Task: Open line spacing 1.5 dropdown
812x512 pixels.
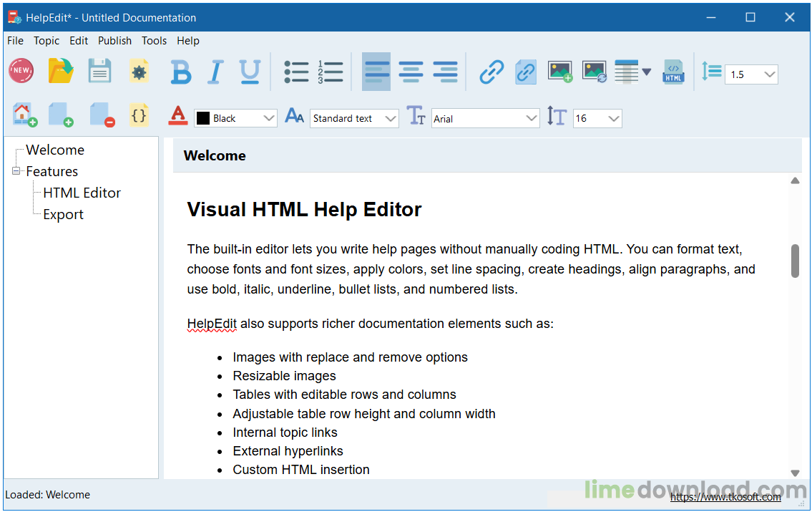Action: (770, 74)
